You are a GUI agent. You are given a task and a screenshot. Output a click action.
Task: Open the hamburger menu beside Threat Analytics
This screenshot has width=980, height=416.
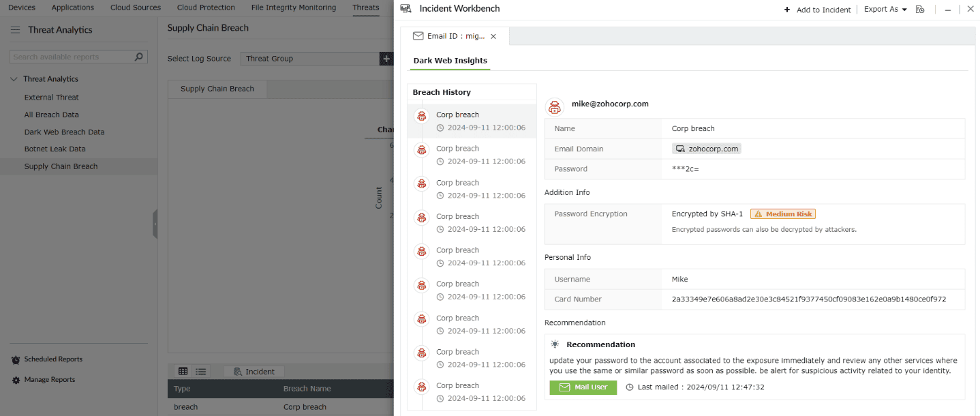tap(15, 30)
